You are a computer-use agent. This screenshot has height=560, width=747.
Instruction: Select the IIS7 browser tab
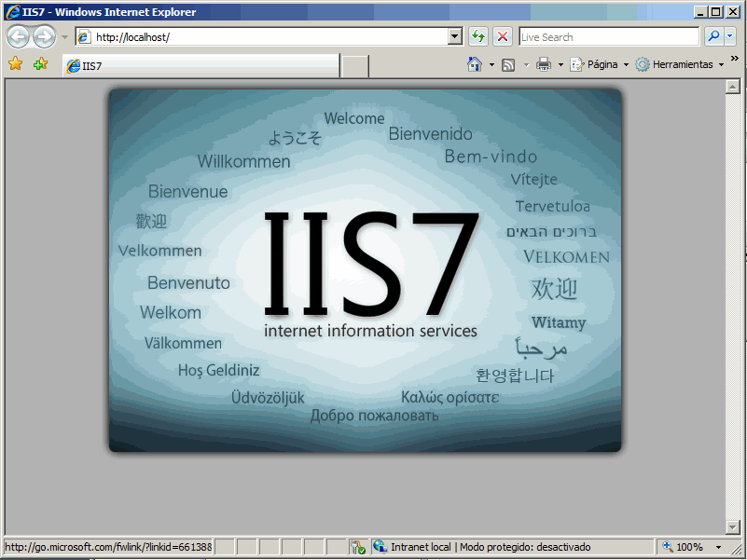(201, 66)
